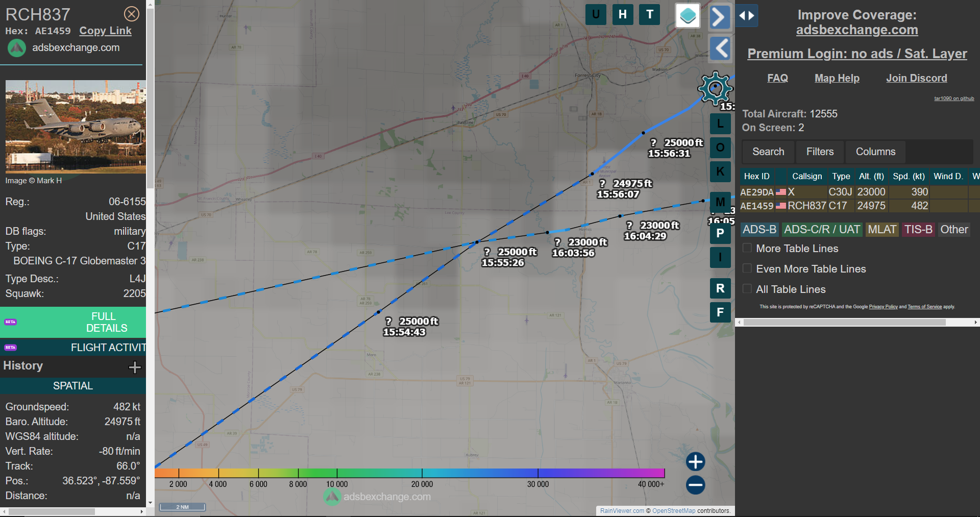Toggle the P map button

tap(720, 233)
